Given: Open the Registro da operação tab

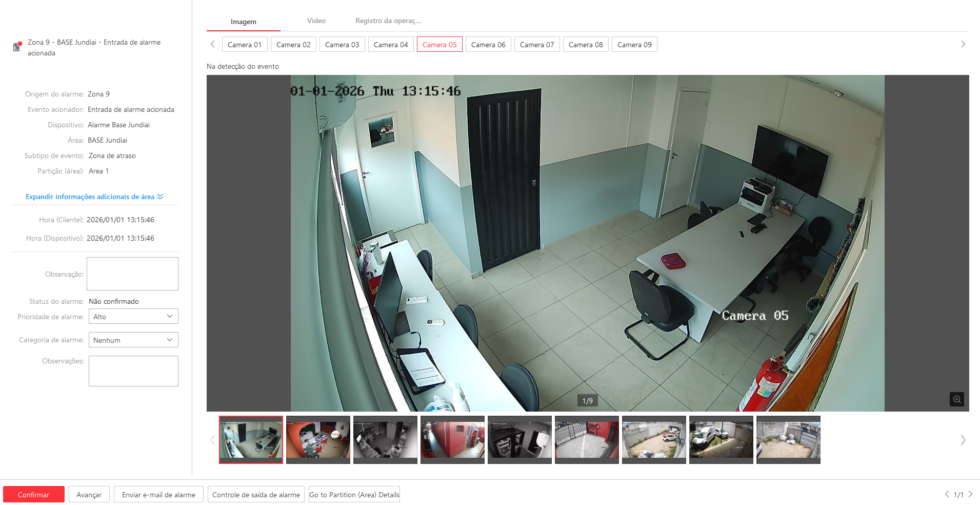Looking at the screenshot, I should [x=388, y=21].
